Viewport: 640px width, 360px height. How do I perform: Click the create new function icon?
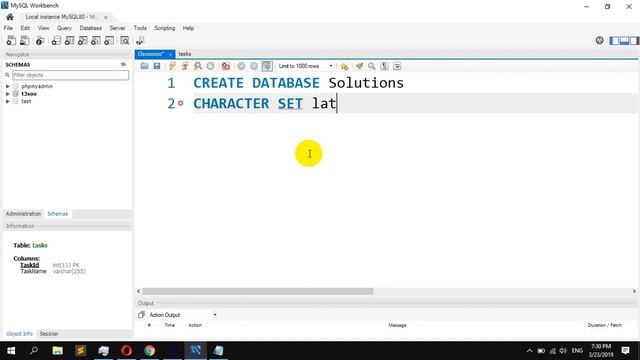(109, 40)
